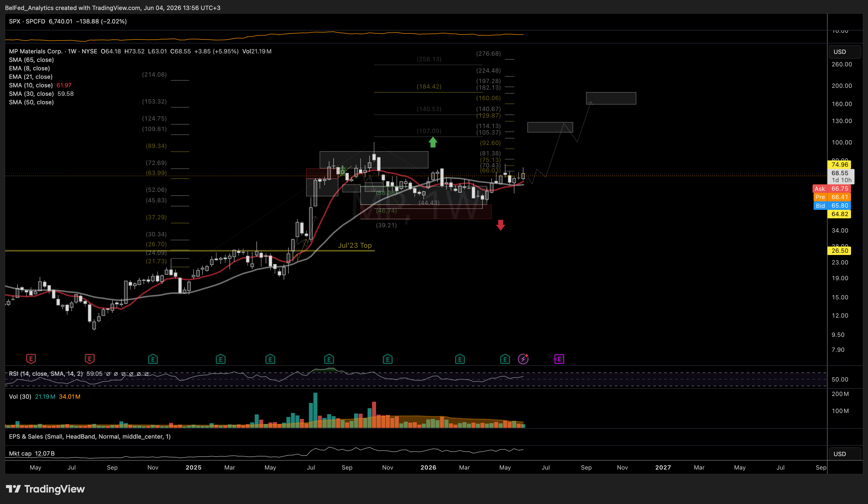The width and height of the screenshot is (868, 504).
Task: Click the Mkt cap 12.07B legend
Action: [x=32, y=453]
